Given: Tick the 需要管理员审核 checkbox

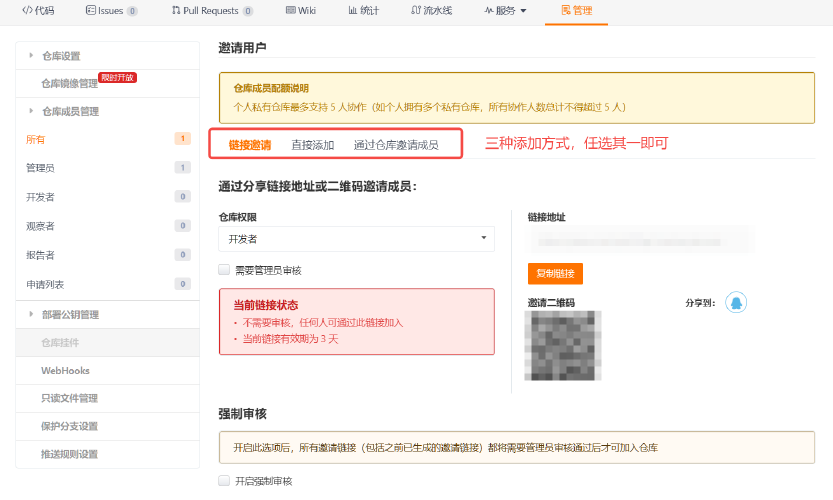Looking at the screenshot, I should tap(224, 270).
